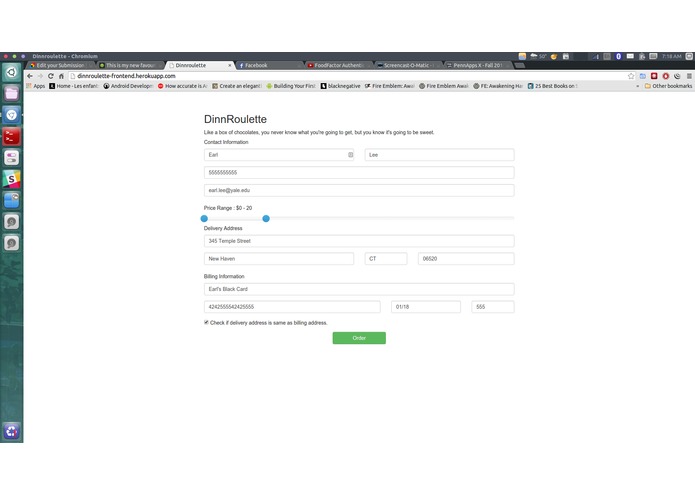695x494 pixels.
Task: Click card number field 4242555542425555
Action: [292, 307]
